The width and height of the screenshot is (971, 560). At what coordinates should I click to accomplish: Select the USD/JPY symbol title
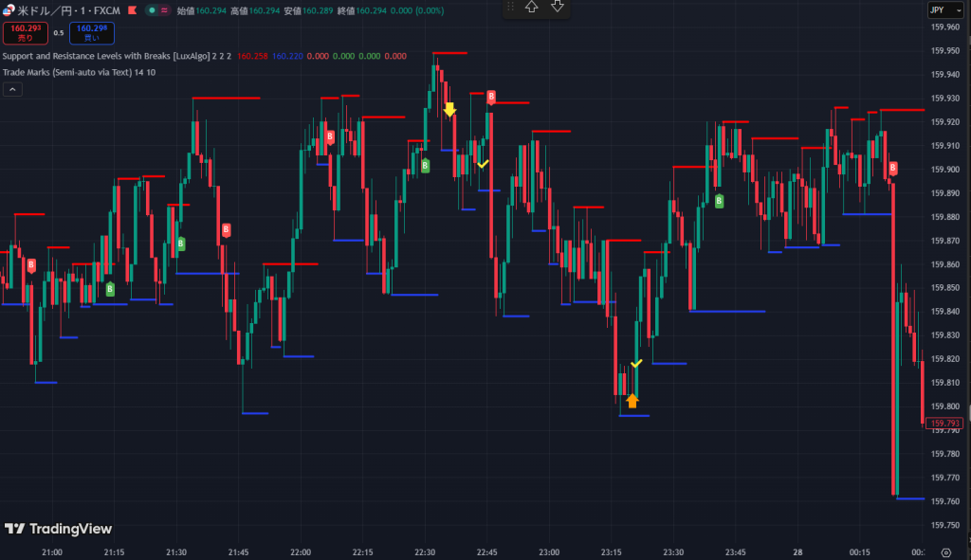click(x=66, y=10)
